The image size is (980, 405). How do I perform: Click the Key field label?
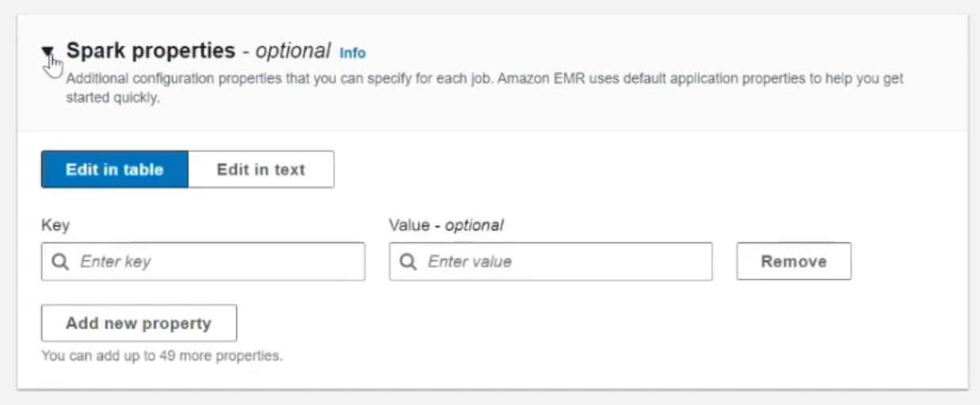pyautogui.click(x=55, y=225)
